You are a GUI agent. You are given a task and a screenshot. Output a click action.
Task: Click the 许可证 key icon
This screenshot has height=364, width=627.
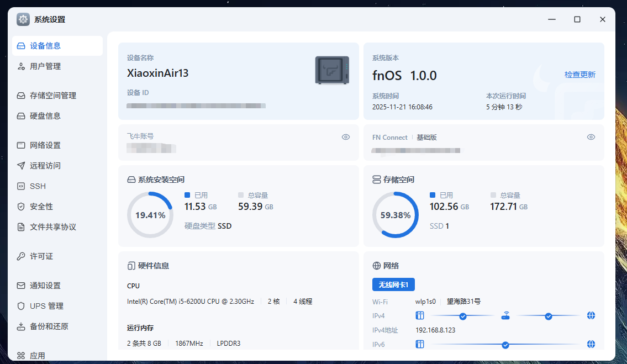(x=21, y=256)
